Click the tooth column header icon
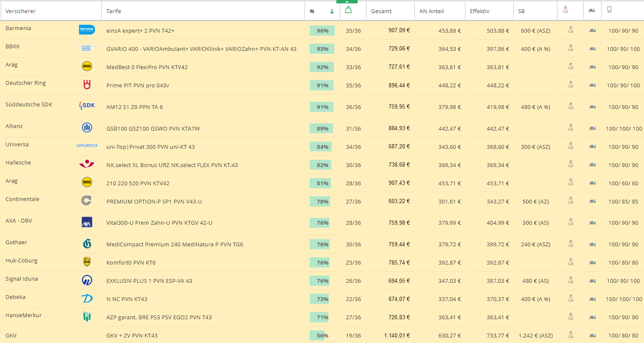 pos(609,9)
